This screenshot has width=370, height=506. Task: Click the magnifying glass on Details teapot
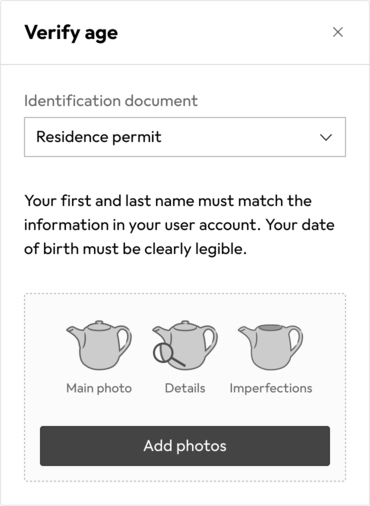coord(167,355)
